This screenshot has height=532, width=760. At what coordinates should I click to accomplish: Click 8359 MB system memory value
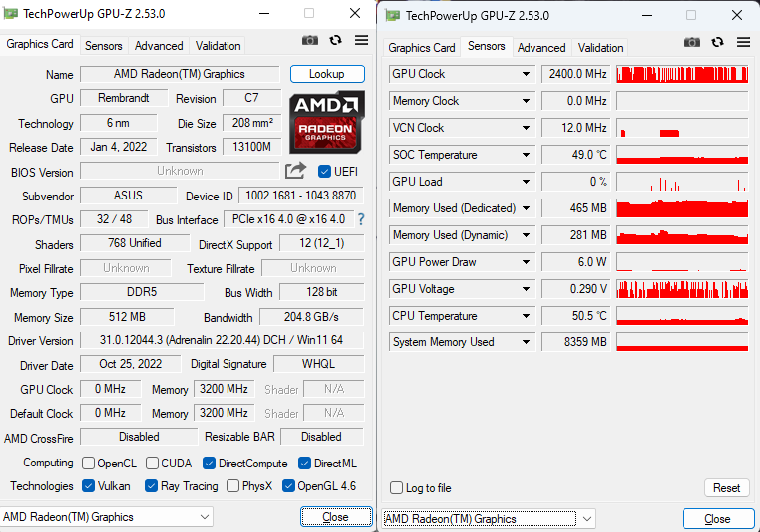(575, 342)
